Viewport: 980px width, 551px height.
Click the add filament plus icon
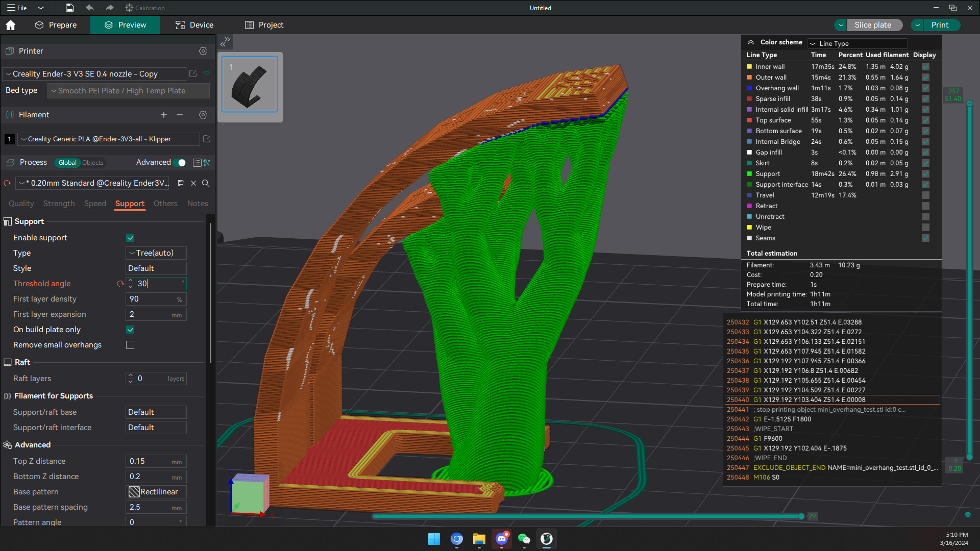pos(164,115)
